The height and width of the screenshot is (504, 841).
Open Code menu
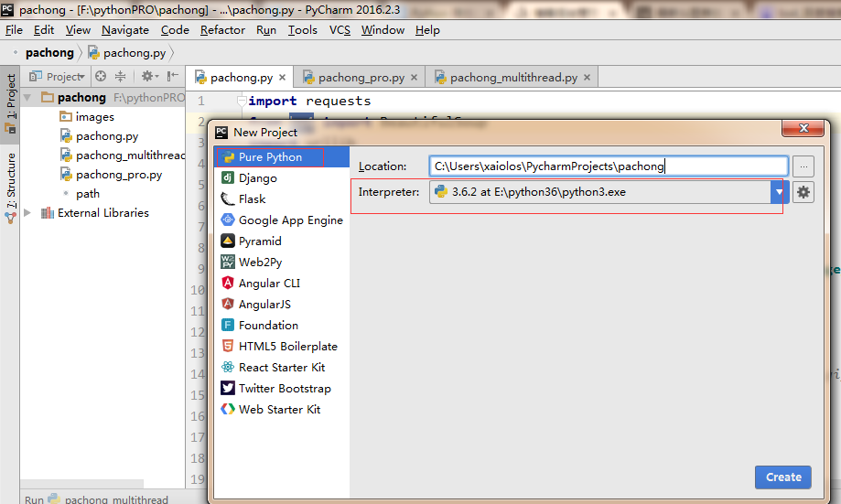click(175, 30)
